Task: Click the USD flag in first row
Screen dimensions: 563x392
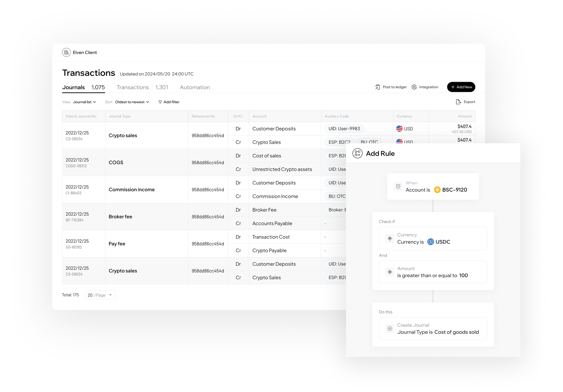Action: [399, 129]
